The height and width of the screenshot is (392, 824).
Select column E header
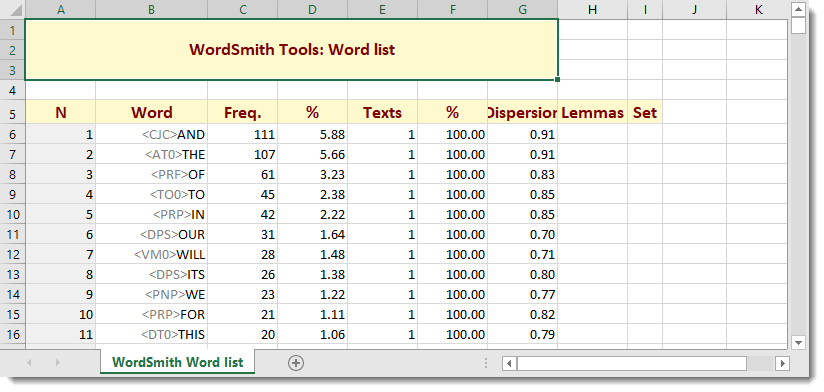(x=382, y=9)
